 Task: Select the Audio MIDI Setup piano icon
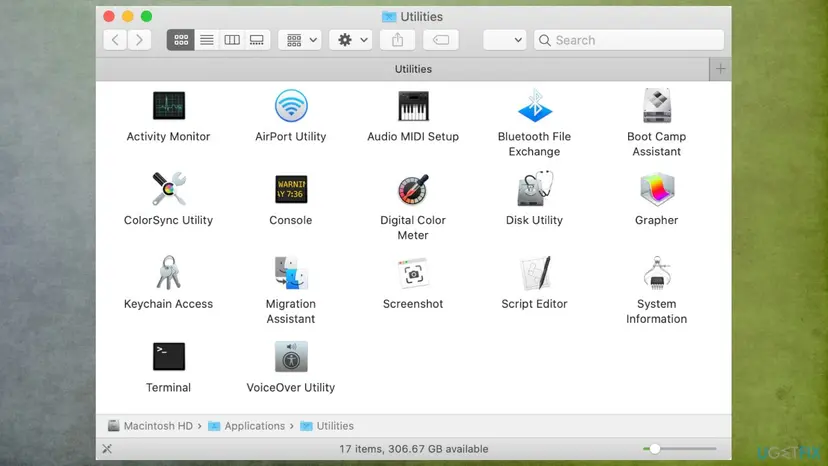(413, 106)
